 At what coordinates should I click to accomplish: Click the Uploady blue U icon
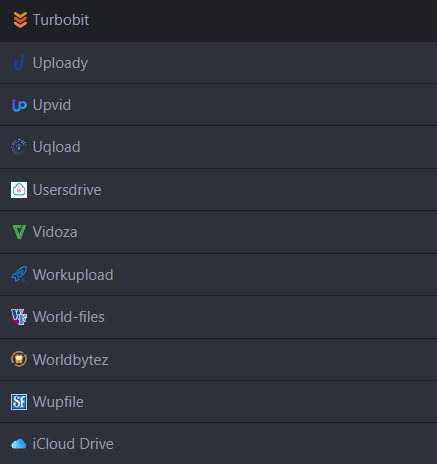[19, 62]
